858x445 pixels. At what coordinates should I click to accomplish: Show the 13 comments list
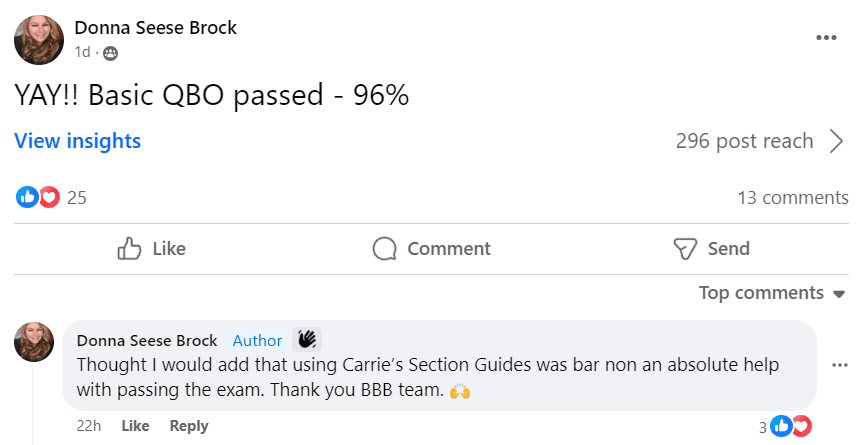point(792,197)
